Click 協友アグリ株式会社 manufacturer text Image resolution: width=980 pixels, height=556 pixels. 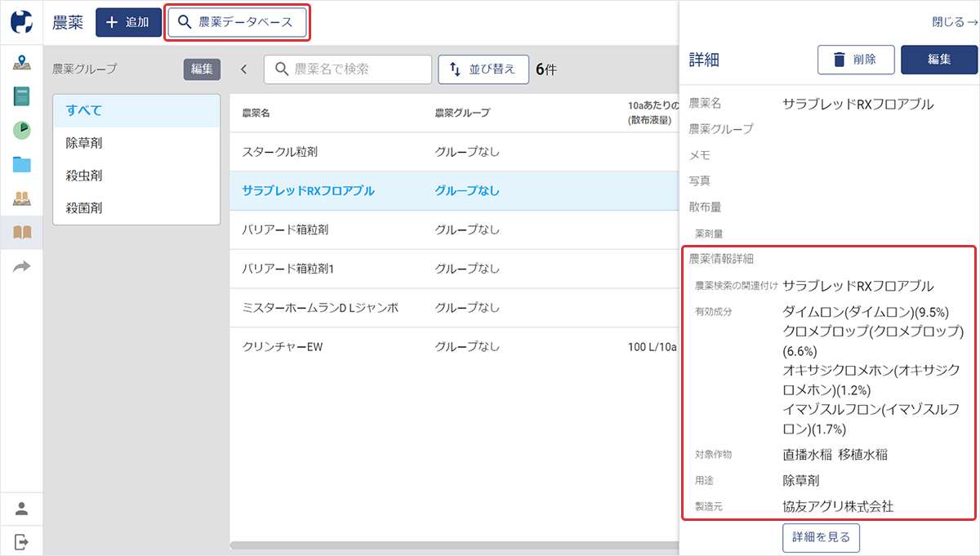[838, 506]
